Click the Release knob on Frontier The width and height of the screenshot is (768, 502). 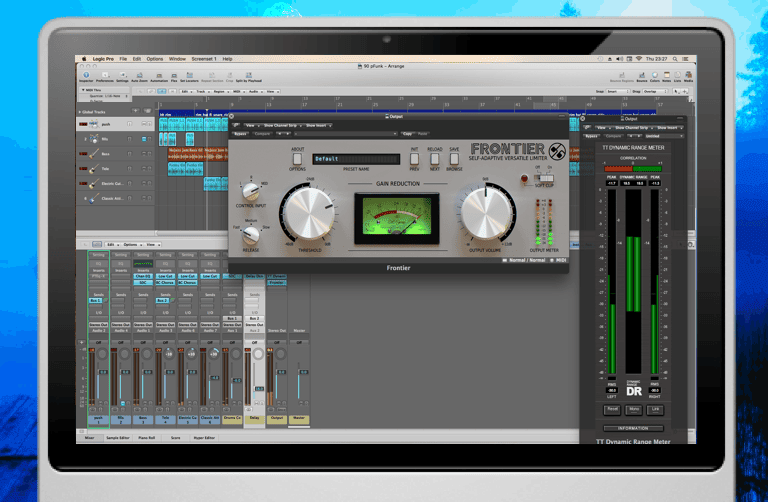click(251, 235)
